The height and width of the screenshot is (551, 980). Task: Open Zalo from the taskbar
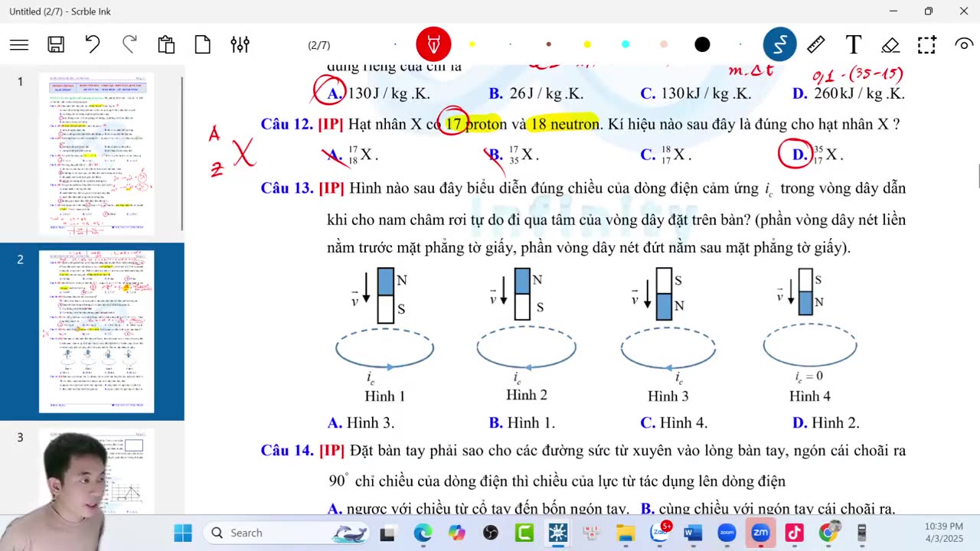click(x=660, y=532)
